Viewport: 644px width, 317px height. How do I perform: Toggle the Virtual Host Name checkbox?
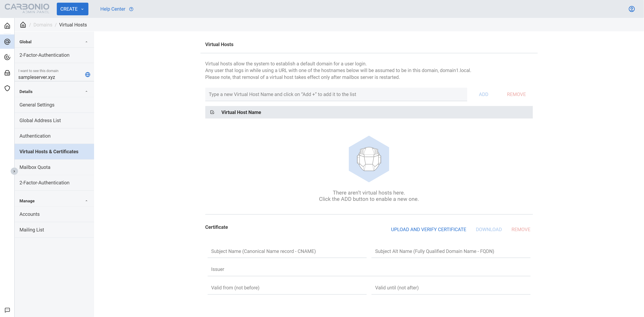point(213,112)
